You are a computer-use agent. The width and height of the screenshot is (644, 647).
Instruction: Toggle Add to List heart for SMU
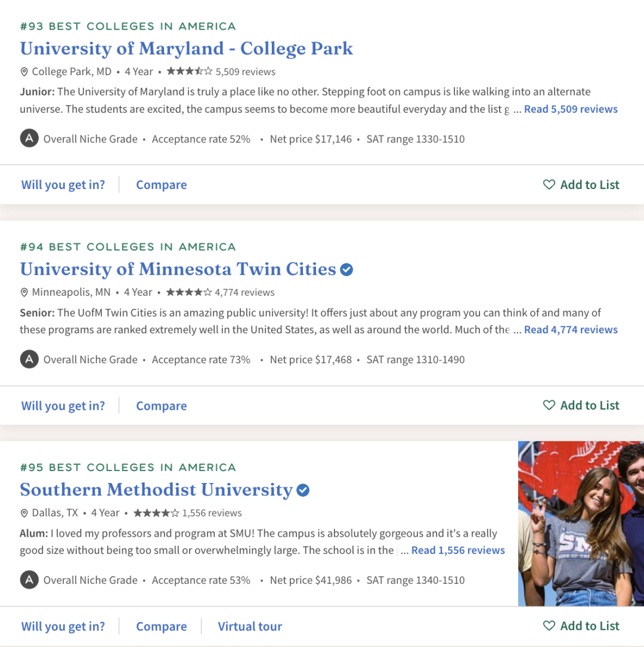549,626
